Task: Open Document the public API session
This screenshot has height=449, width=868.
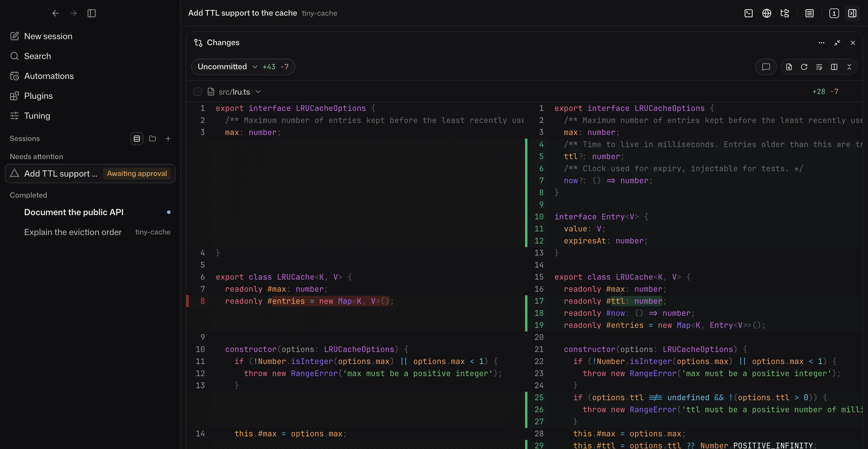Action: coord(90,212)
